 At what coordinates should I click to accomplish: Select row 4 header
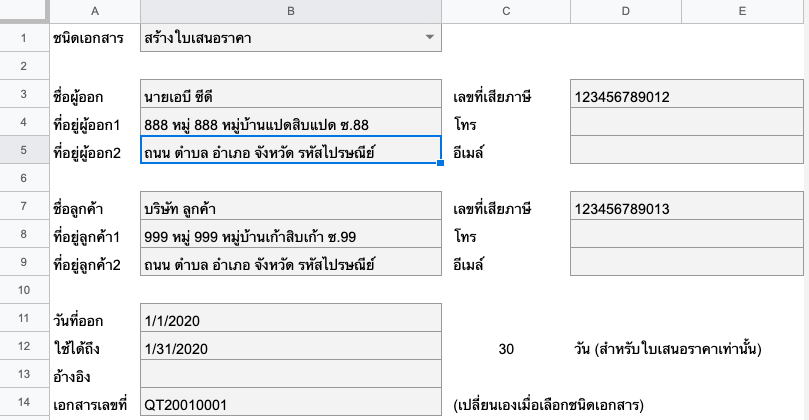(24, 122)
